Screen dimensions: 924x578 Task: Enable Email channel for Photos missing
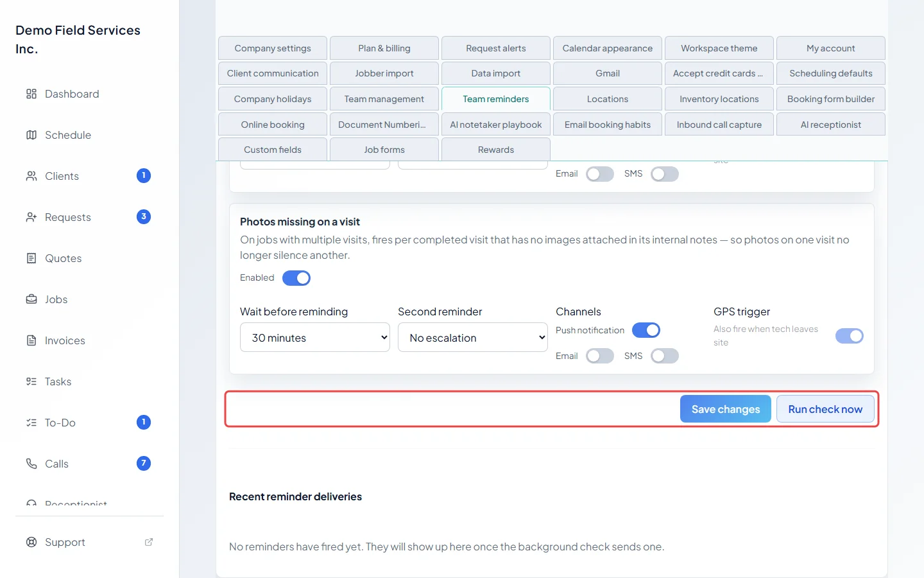coord(600,356)
